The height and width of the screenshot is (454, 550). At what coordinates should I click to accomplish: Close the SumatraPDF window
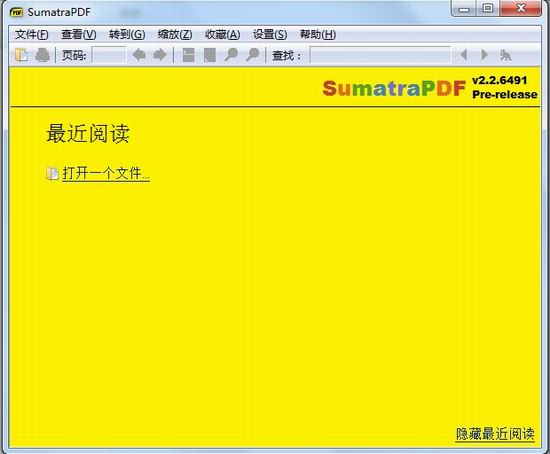click(x=521, y=8)
